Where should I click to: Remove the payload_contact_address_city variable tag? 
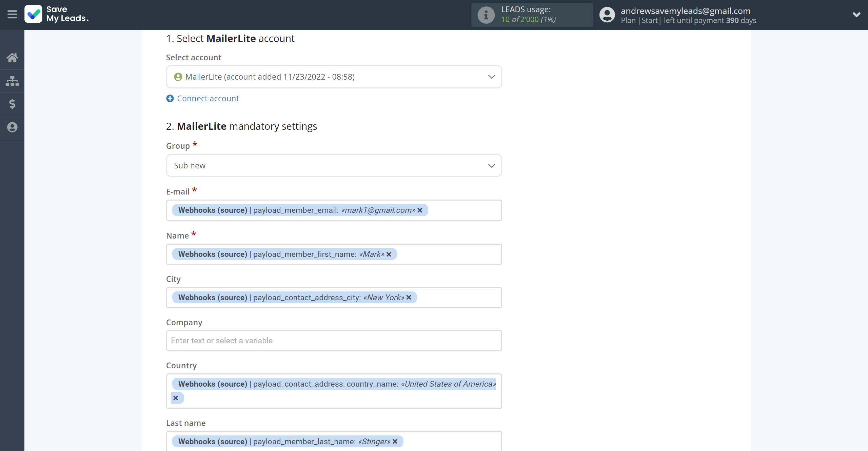[409, 298]
